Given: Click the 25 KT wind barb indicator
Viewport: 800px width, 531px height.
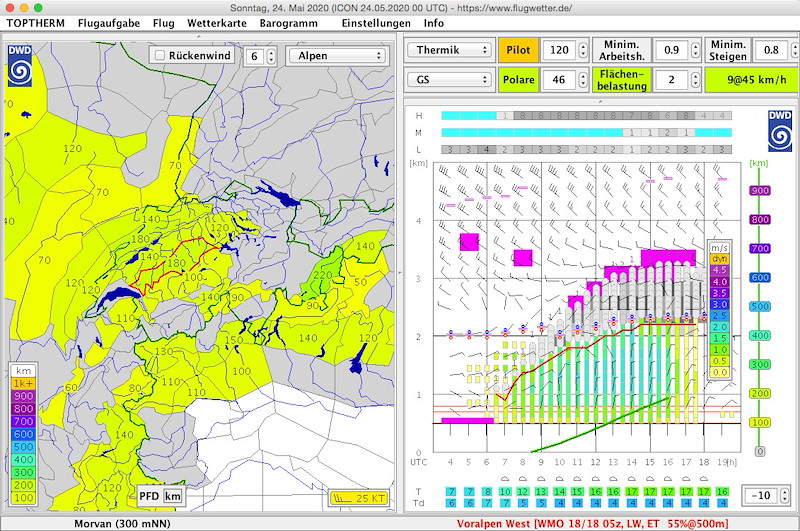Looking at the screenshot, I should (358, 497).
